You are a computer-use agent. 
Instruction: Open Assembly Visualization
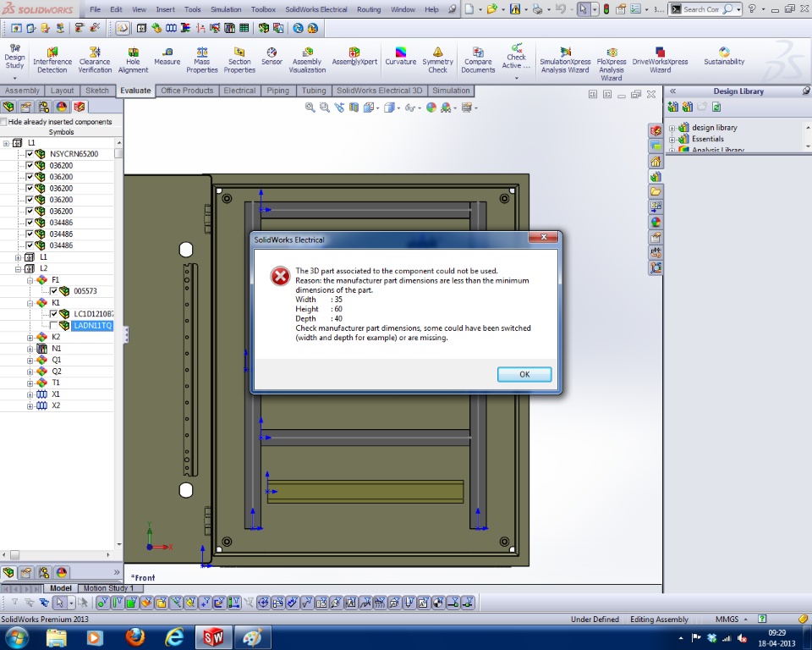[307, 60]
